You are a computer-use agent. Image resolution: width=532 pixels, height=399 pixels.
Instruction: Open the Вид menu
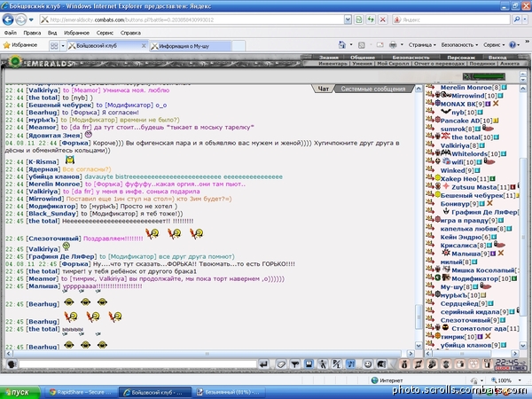(52, 33)
